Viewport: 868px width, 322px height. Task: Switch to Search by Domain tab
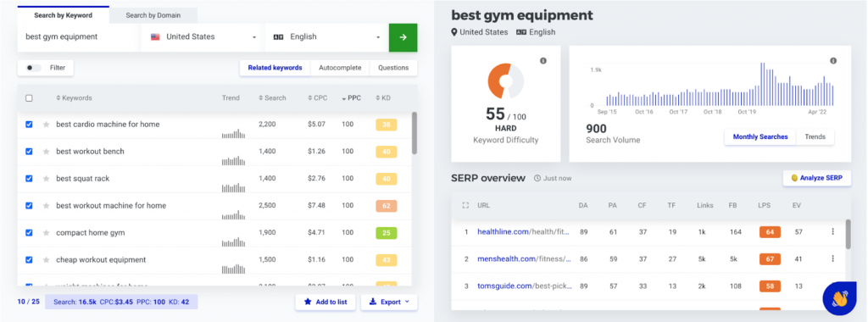tap(153, 15)
